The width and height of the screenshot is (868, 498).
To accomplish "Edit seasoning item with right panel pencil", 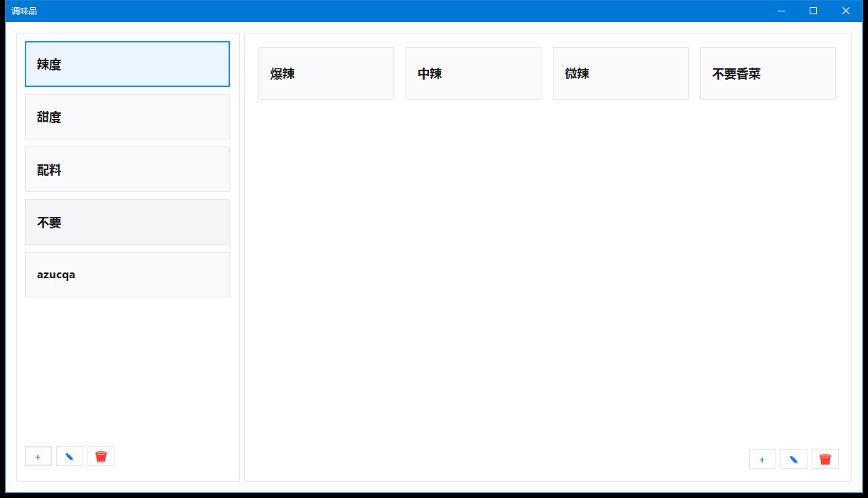I will pyautogui.click(x=794, y=459).
